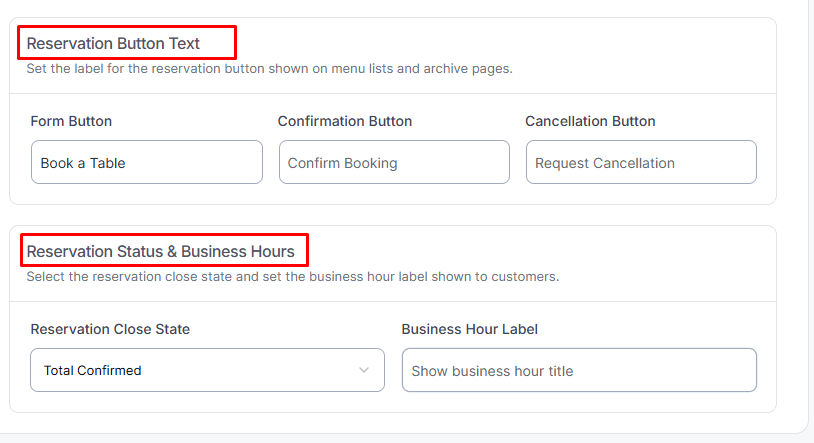The height and width of the screenshot is (443, 814).
Task: Click the Reservation Close State label
Action: [110, 329]
